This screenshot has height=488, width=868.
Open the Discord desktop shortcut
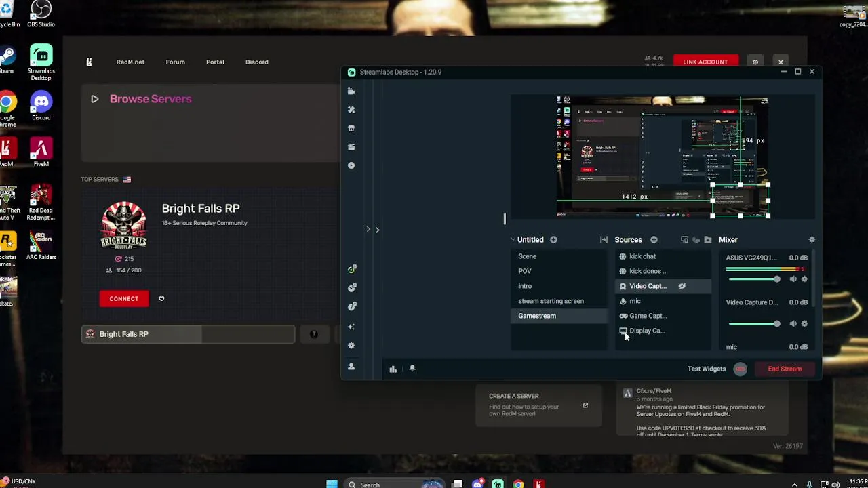pyautogui.click(x=41, y=106)
